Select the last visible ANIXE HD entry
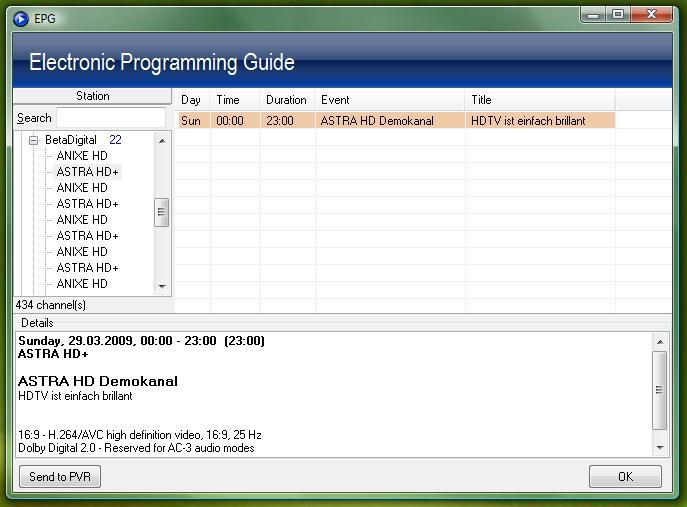 [82, 284]
